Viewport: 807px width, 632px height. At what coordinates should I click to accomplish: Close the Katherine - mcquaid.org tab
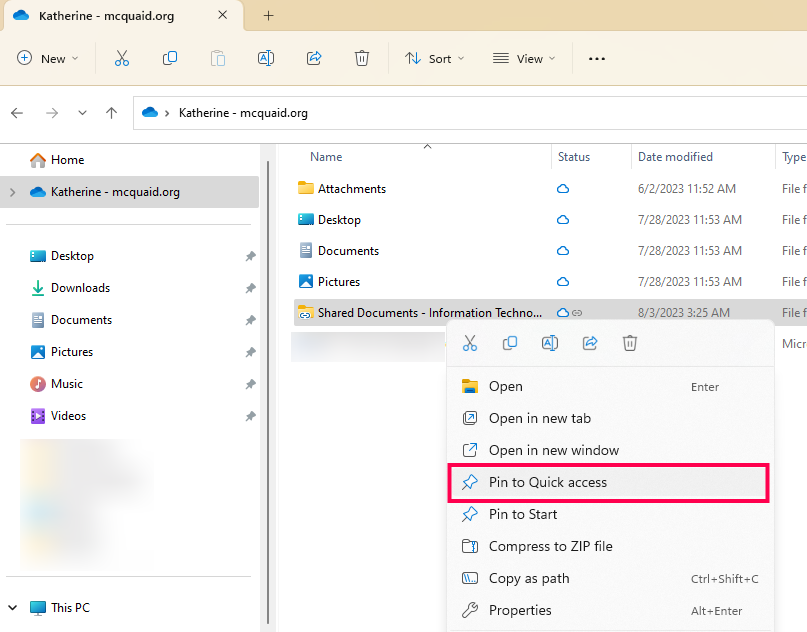click(222, 15)
